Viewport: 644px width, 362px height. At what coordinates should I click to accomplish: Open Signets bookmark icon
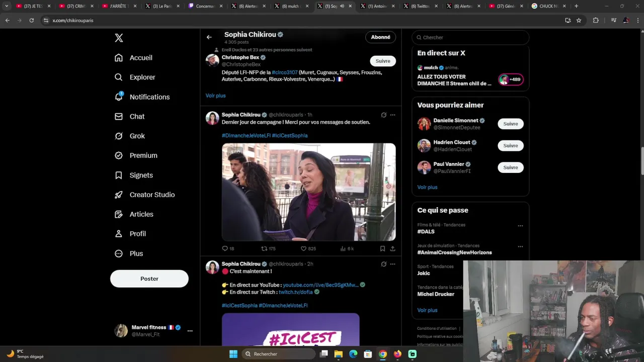click(x=119, y=175)
